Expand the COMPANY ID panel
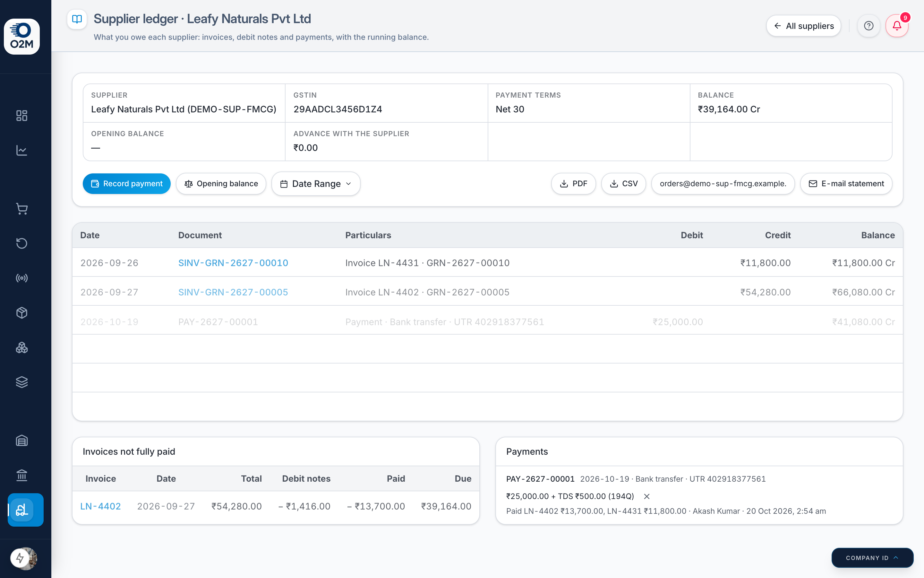Image resolution: width=924 pixels, height=578 pixels. (x=872, y=558)
